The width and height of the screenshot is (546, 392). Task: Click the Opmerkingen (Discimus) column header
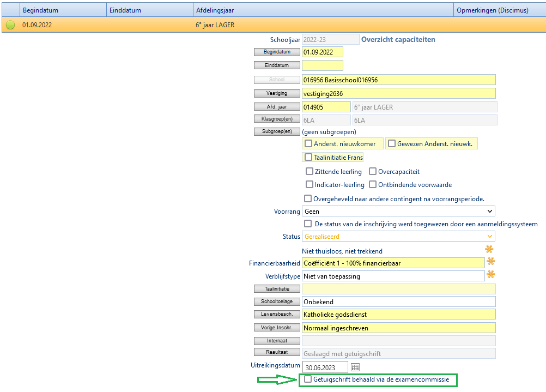point(500,10)
